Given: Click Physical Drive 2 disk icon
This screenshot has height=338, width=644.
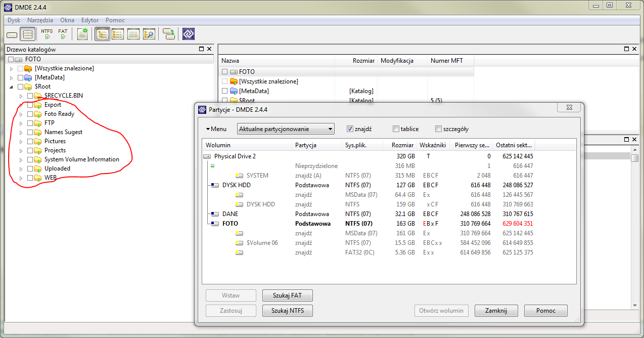Looking at the screenshot, I should click(x=207, y=157).
